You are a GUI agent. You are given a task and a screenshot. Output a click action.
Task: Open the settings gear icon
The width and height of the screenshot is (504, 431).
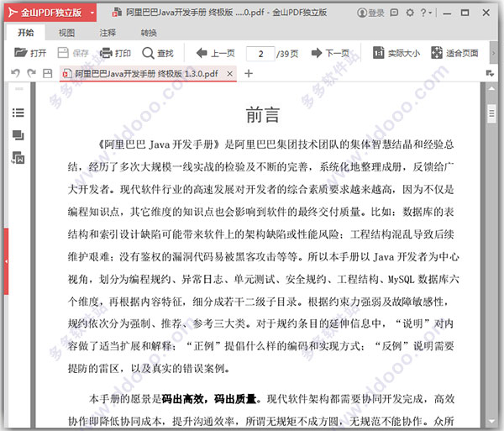pos(410,13)
